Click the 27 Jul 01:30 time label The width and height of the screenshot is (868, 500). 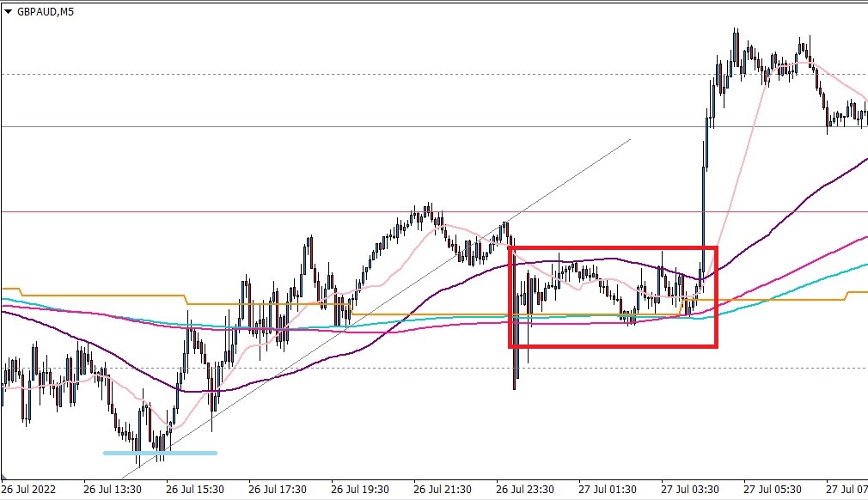[x=608, y=490]
